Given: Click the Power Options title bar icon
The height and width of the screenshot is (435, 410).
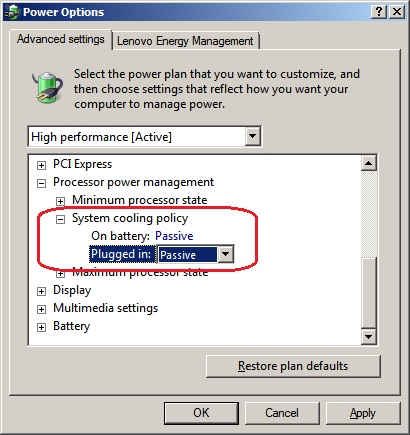Looking at the screenshot, I should 11,12.
